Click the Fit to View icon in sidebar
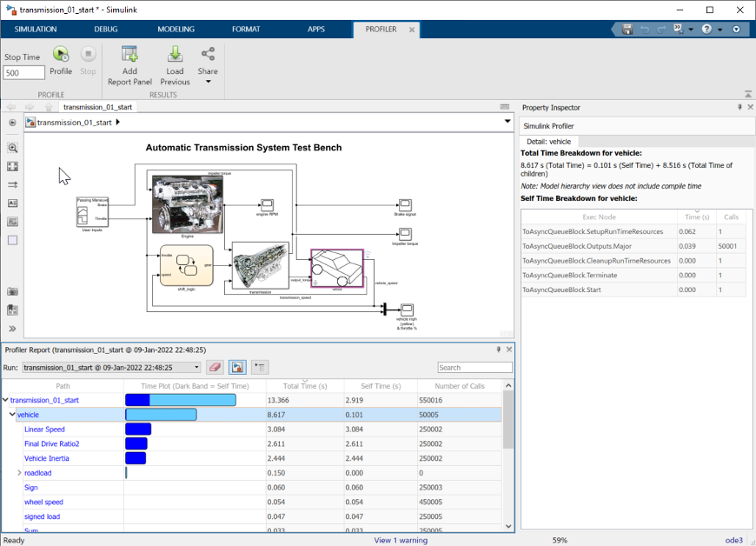 12,166
